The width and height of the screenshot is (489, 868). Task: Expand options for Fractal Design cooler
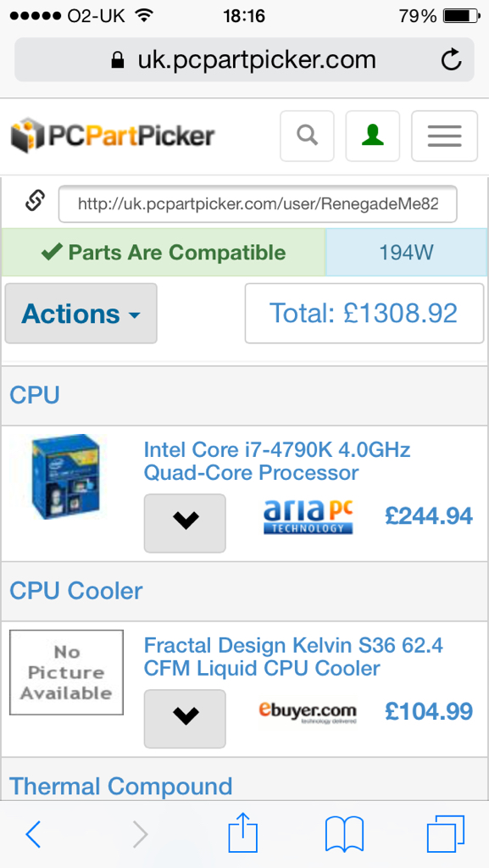(x=185, y=719)
